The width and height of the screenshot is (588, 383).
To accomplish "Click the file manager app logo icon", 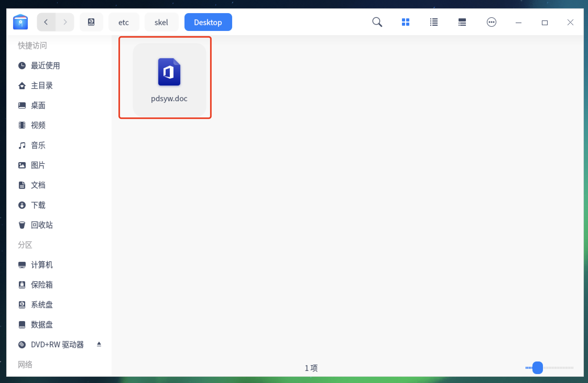I will 20,22.
